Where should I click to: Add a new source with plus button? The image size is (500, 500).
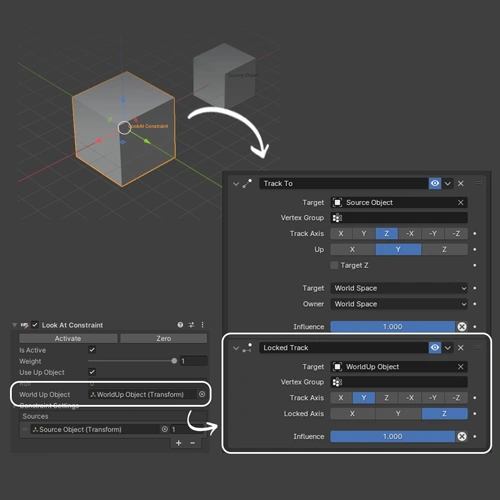[x=179, y=443]
